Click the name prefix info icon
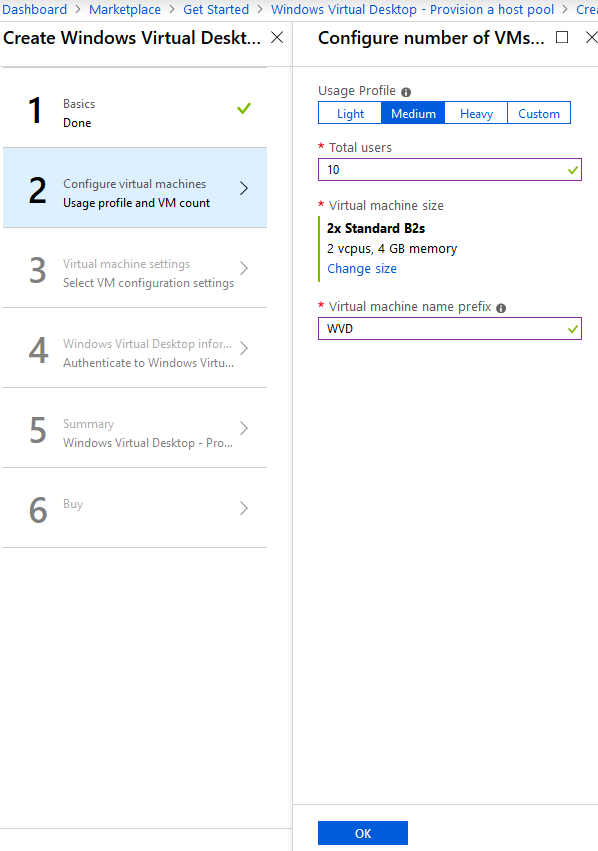 coord(501,308)
